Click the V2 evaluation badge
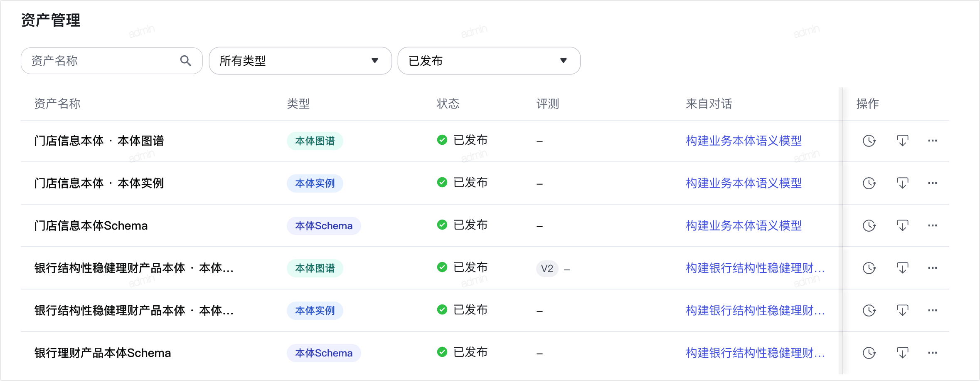980x381 pixels. [x=547, y=268]
